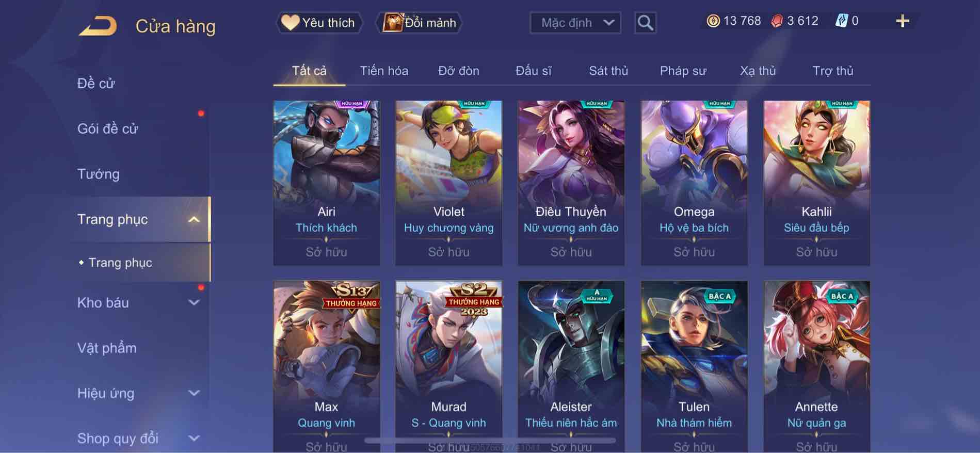The height and width of the screenshot is (453, 980).
Task: Open the Annette Nữ quản ga skin
Action: 816,366
